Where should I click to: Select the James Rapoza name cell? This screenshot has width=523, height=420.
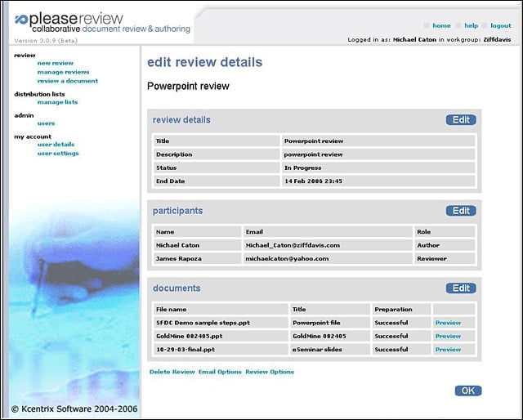197,258
